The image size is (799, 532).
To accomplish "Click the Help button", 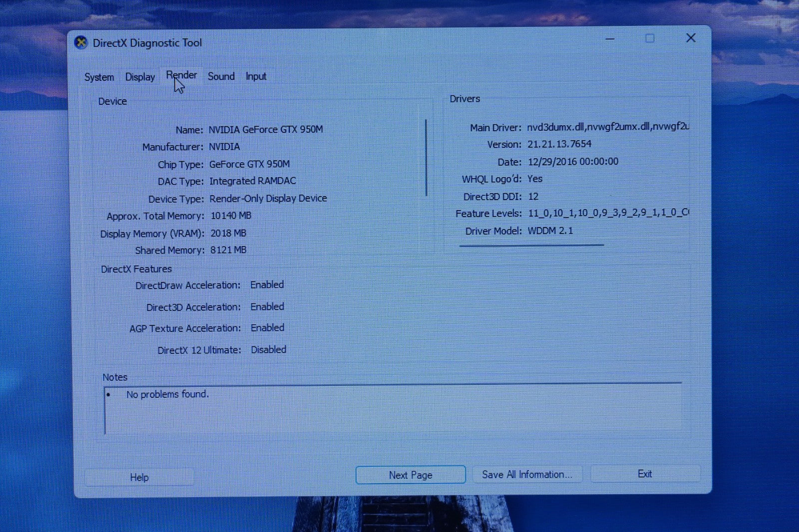I will coord(139,477).
